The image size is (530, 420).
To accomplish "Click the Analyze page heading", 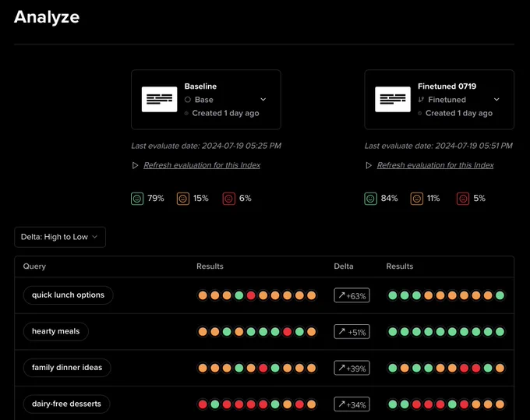I will 47,17.
